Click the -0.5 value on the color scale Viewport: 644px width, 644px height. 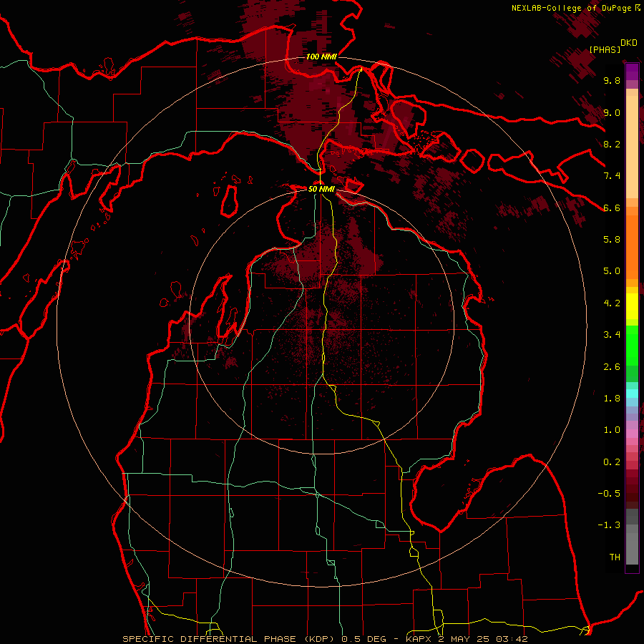coord(609,494)
